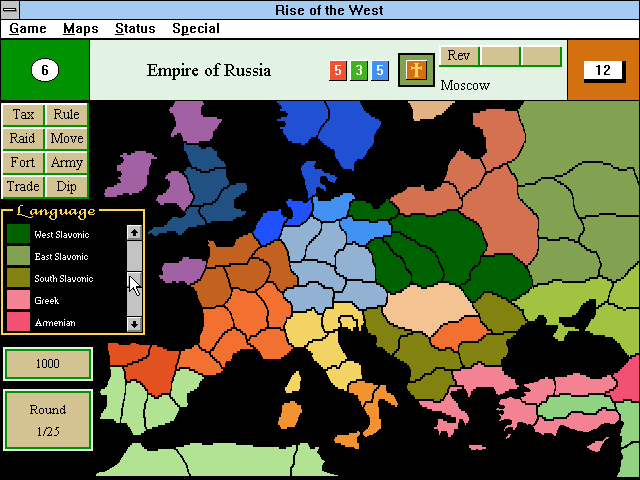Click the Greek legend label
Image resolution: width=640 pixels, height=480 pixels.
(x=47, y=301)
